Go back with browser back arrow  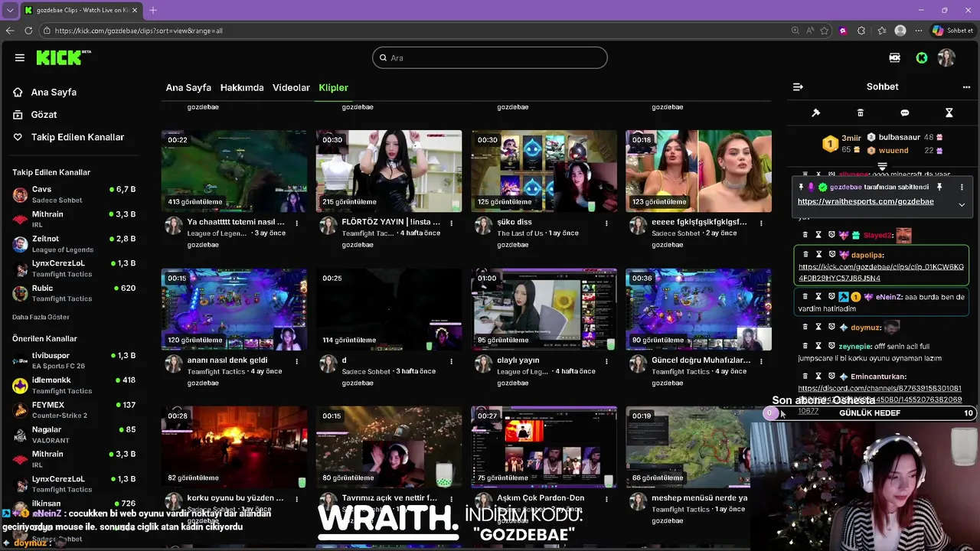point(10,31)
